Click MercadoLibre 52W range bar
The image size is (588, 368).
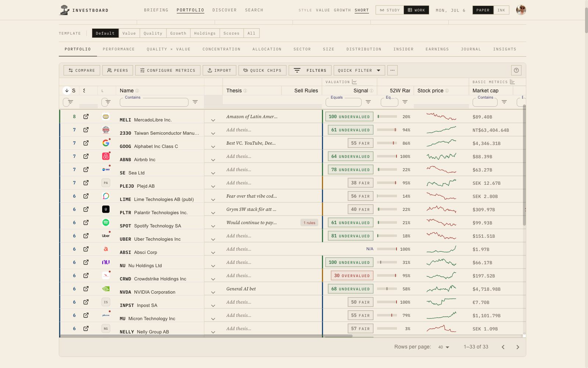click(387, 117)
